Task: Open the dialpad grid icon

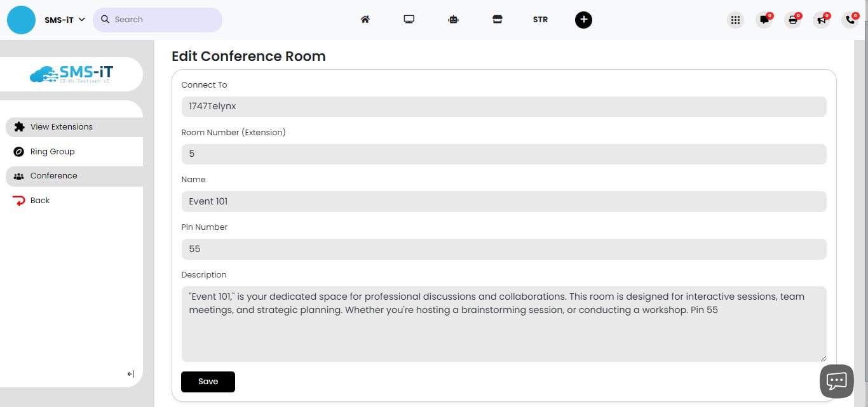Action: [735, 20]
